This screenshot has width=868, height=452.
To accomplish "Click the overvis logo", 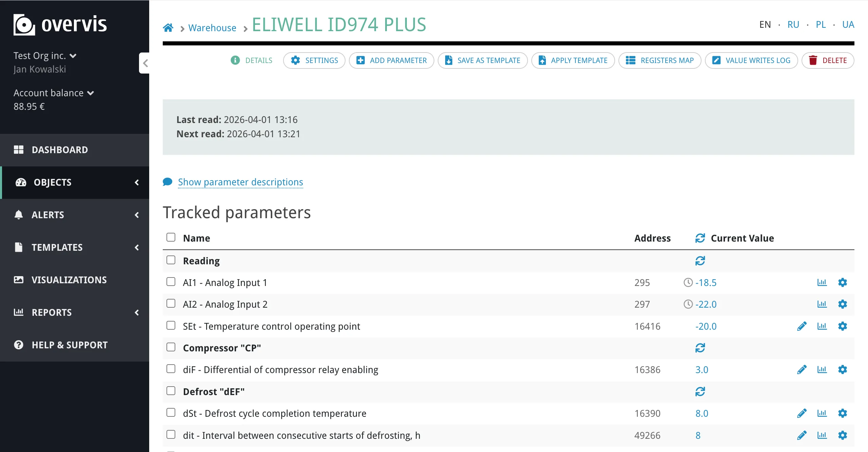I will (x=60, y=24).
